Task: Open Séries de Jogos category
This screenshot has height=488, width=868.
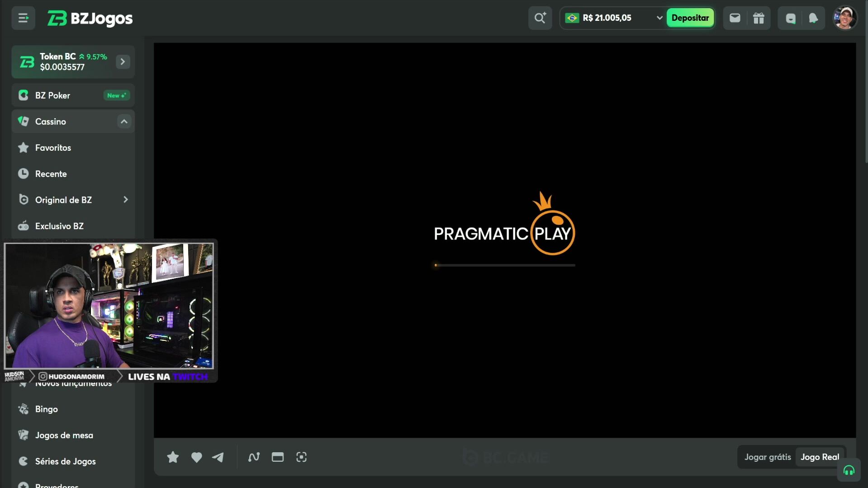Action: [x=73, y=461]
